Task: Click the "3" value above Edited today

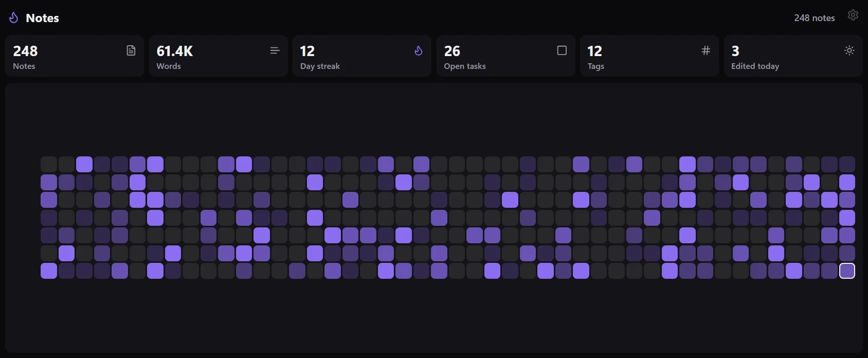Action: (735, 51)
